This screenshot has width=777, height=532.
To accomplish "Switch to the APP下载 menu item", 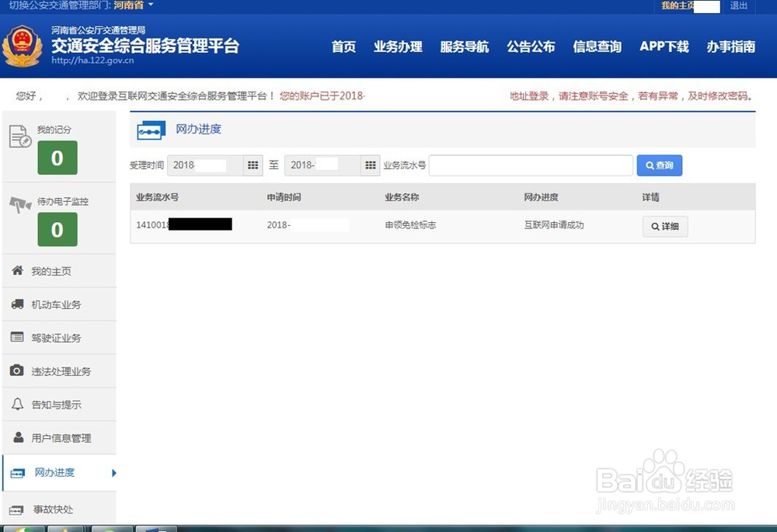I will point(664,47).
